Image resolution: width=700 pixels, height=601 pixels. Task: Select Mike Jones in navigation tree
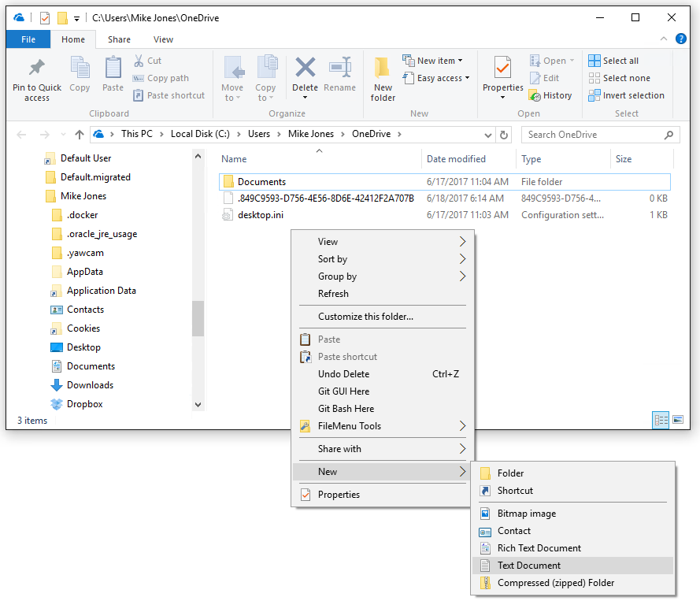[x=83, y=196]
